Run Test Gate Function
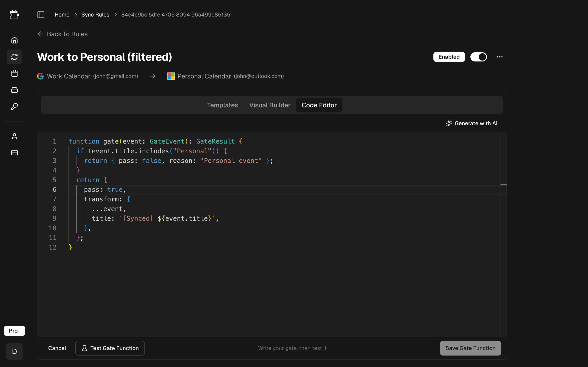 (x=110, y=348)
